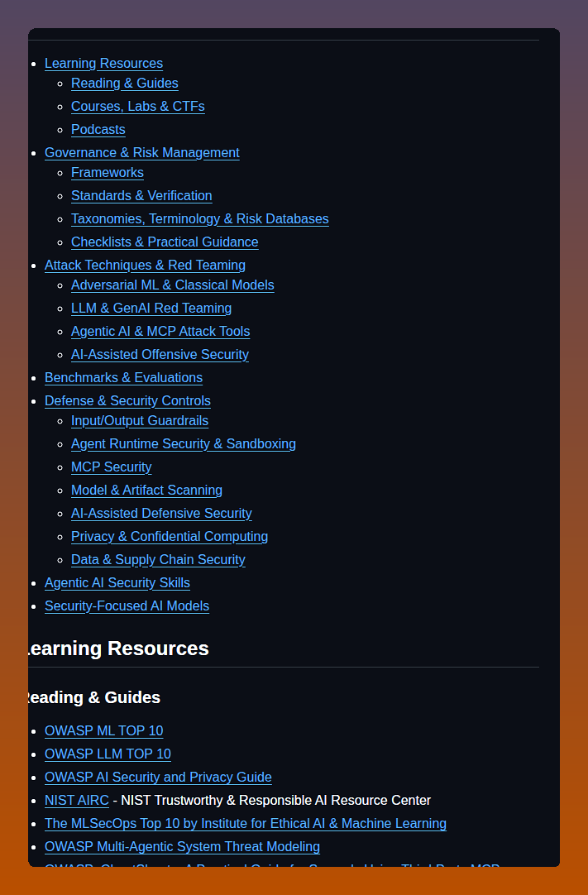Screen dimensions: 588x895
Task: Open Taxonomies, Terminology & Risk Databases link
Action: [x=200, y=219]
